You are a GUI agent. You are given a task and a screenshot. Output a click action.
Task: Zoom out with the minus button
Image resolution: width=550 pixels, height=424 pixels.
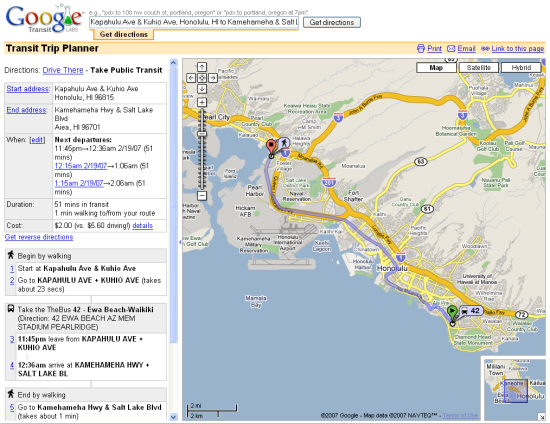202,195
